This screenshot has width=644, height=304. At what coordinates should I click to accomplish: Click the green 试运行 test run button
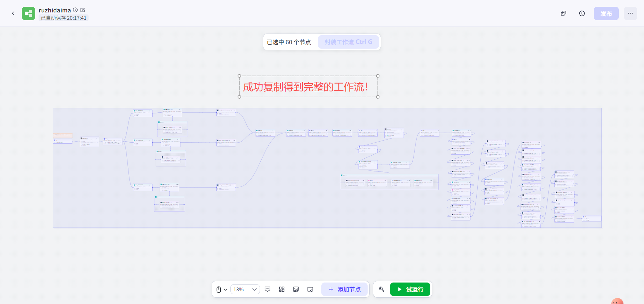click(410, 289)
